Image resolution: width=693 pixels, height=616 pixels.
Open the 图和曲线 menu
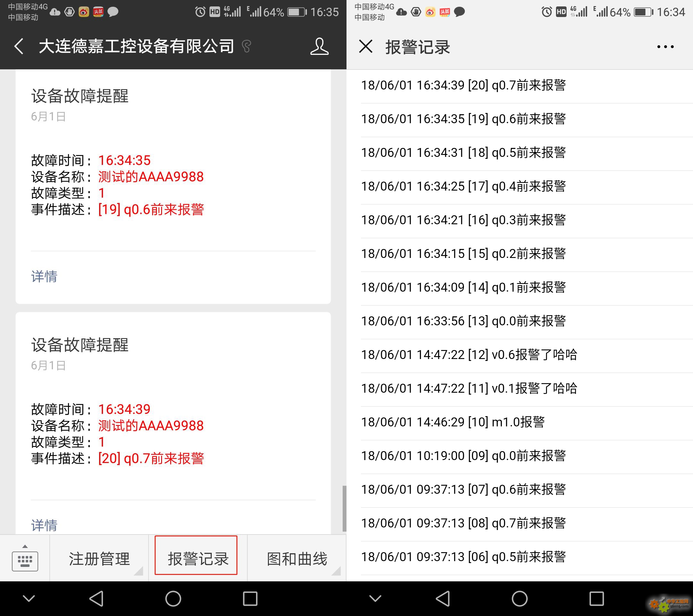click(297, 559)
